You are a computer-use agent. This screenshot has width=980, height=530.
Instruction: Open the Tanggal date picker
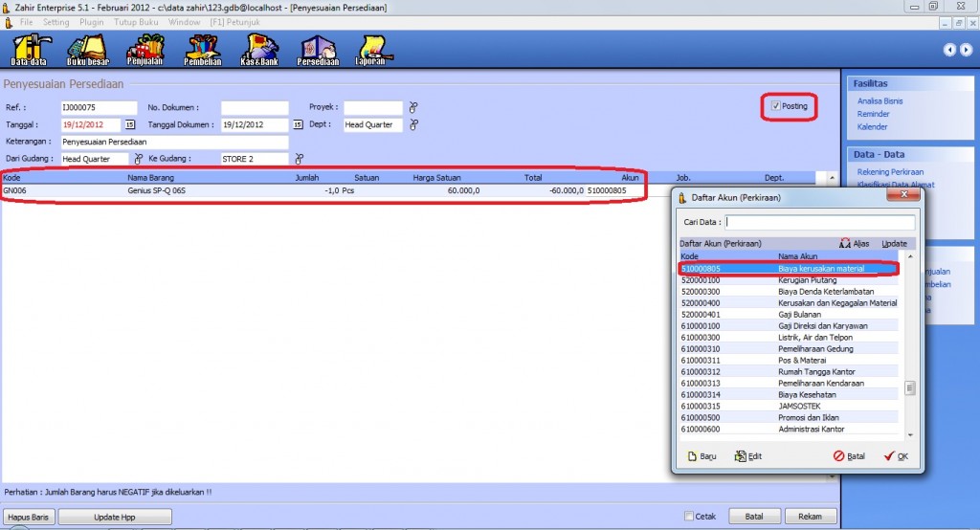pos(130,124)
